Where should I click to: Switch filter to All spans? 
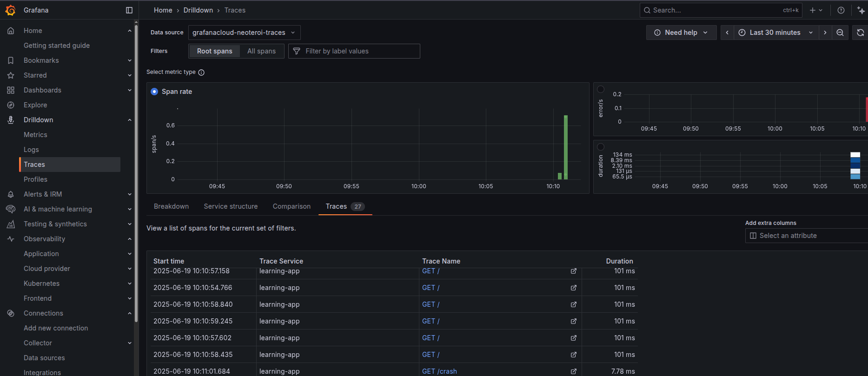(x=261, y=51)
